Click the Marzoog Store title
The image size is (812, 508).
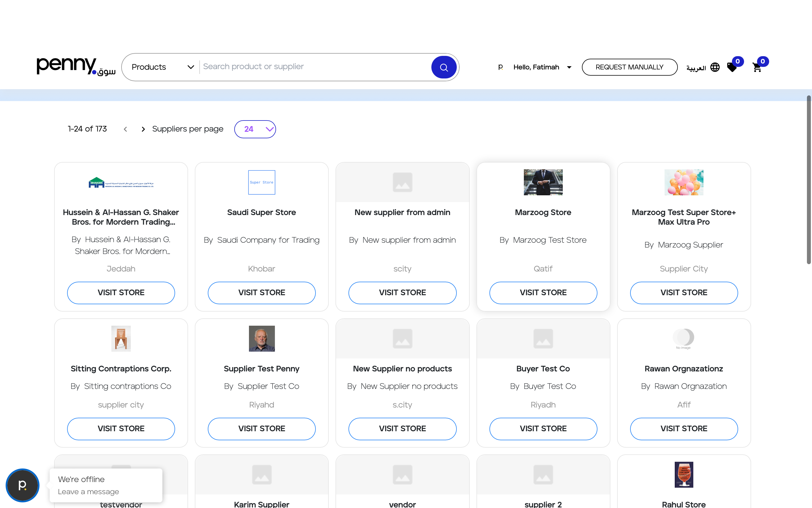pos(543,212)
